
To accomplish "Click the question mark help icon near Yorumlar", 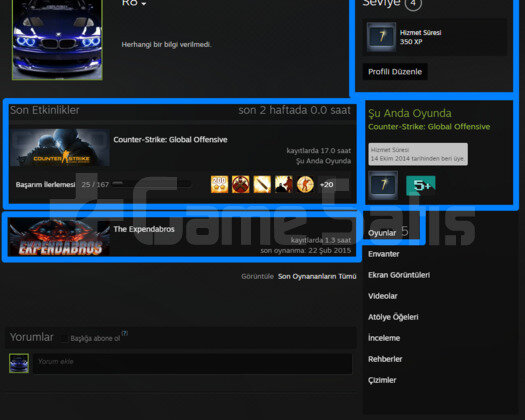I will pos(125,333).
